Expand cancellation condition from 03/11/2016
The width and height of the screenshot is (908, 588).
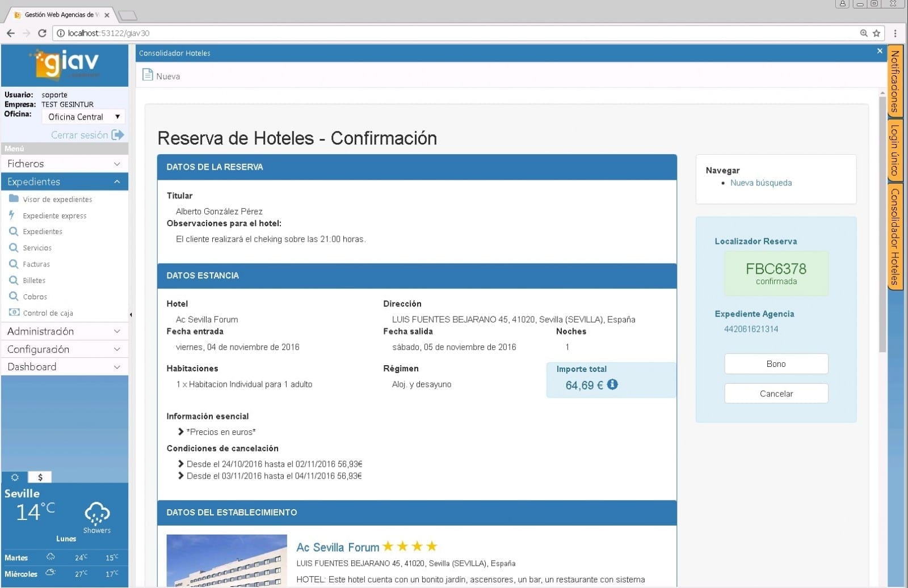181,476
